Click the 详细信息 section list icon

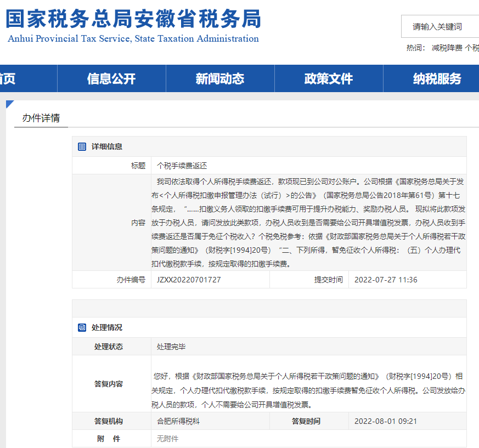[x=82, y=146]
